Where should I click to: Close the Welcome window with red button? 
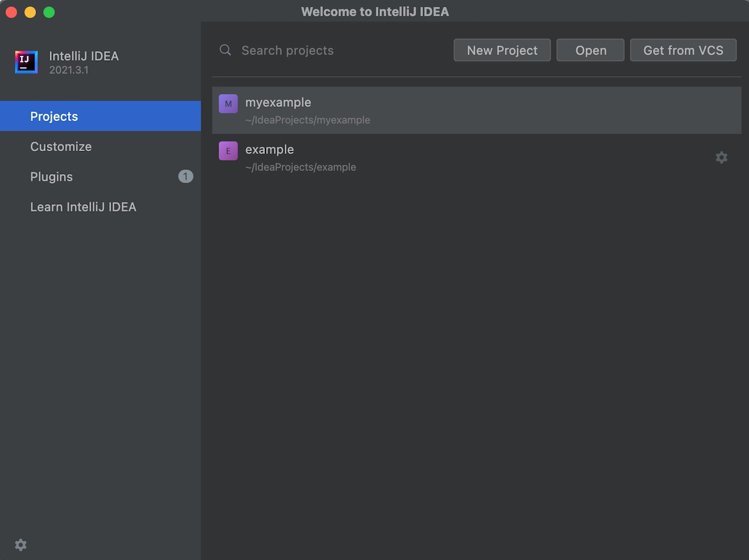point(12,12)
